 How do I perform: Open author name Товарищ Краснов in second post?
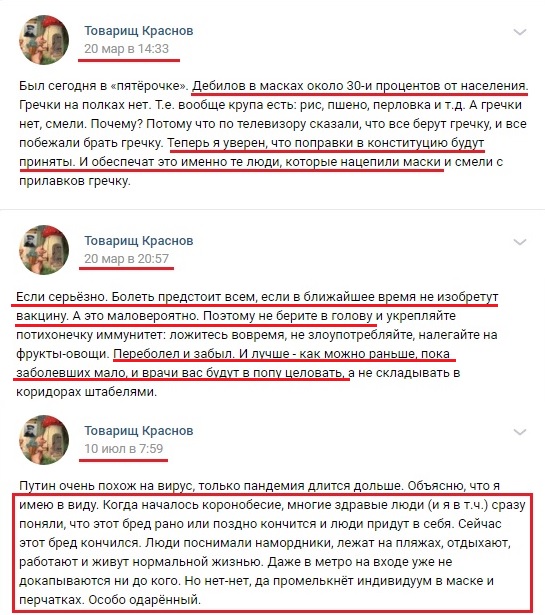139,240
